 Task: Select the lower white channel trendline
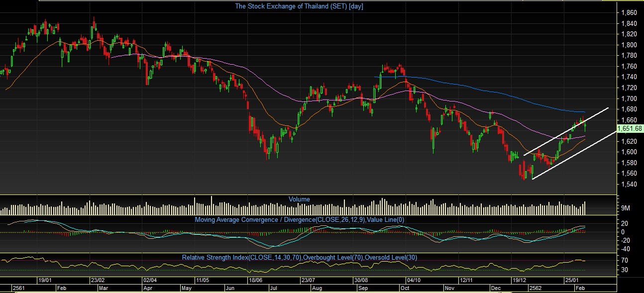point(574,156)
